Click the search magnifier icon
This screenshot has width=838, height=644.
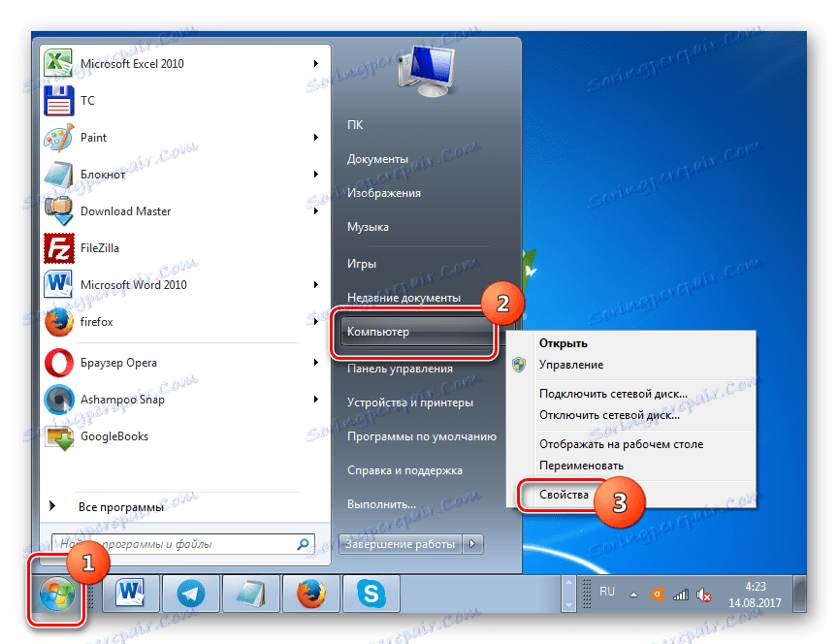[303, 544]
